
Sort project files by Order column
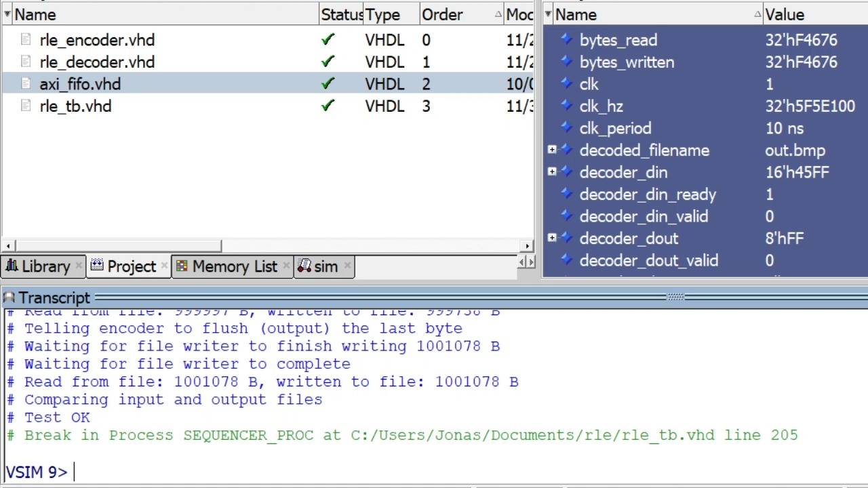461,14
